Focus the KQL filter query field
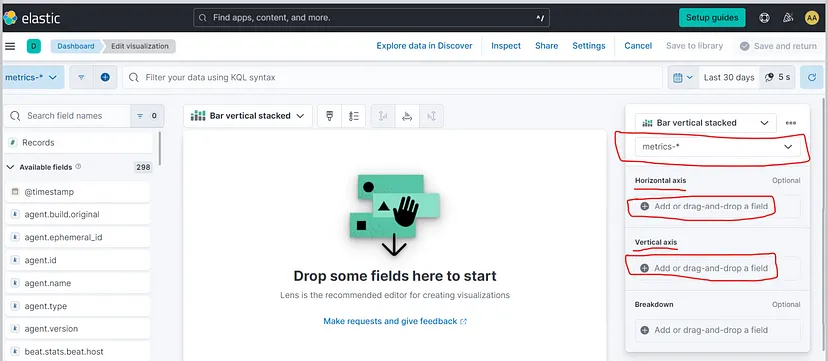Viewport: 828px width, 361px height. pyautogui.click(x=392, y=77)
